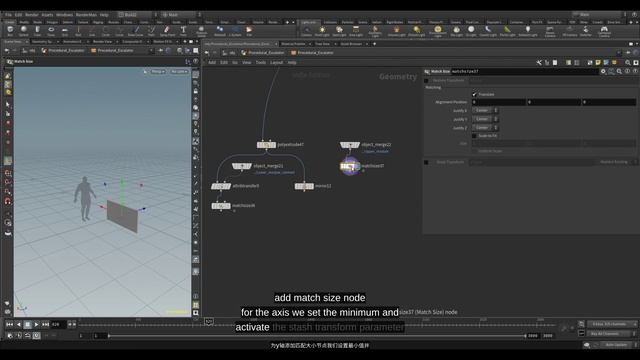The width and height of the screenshot is (640, 360).
Task: Click the polyextrude node in network
Action: (266, 144)
